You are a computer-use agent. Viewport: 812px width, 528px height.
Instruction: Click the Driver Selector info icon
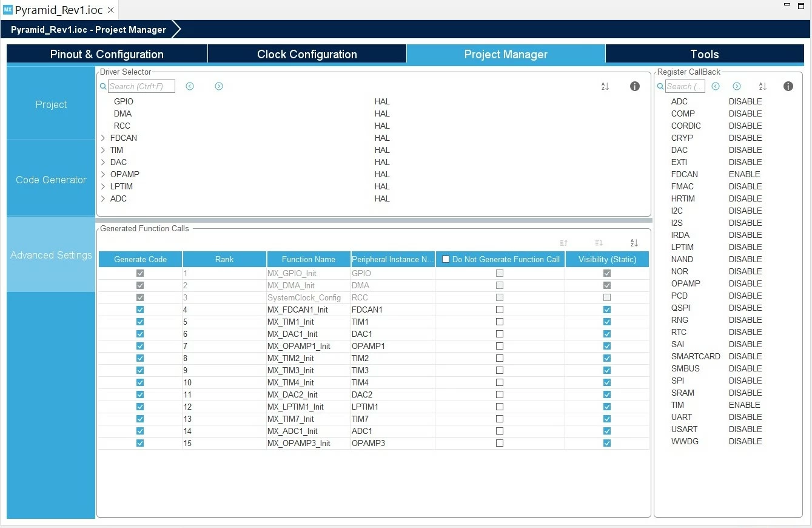coord(635,86)
